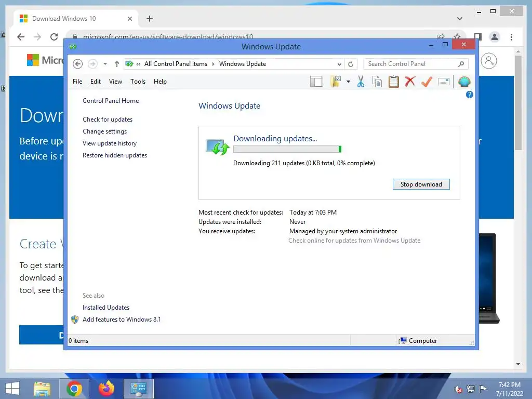Open the Windows Start button

(x=12, y=389)
